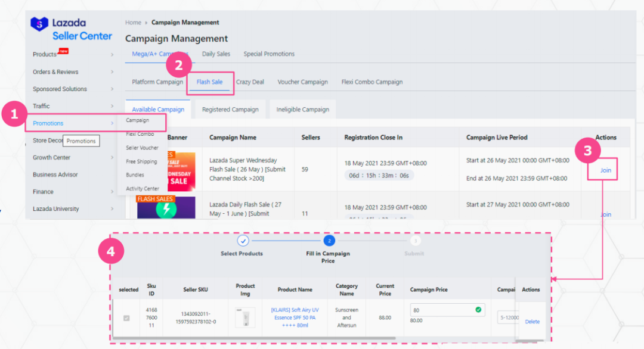Open Registered Campaign tab
644x349 pixels.
(230, 110)
